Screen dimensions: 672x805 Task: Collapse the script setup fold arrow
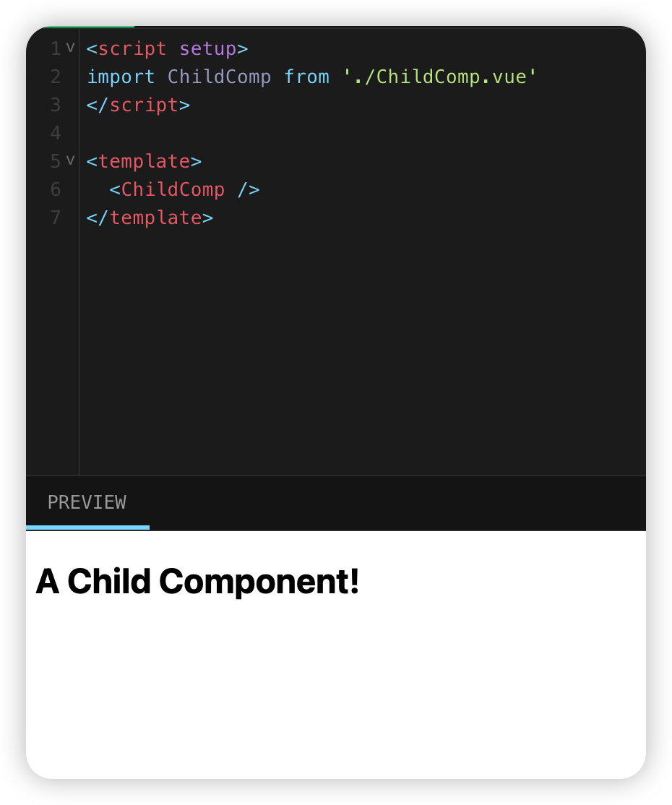pos(70,48)
